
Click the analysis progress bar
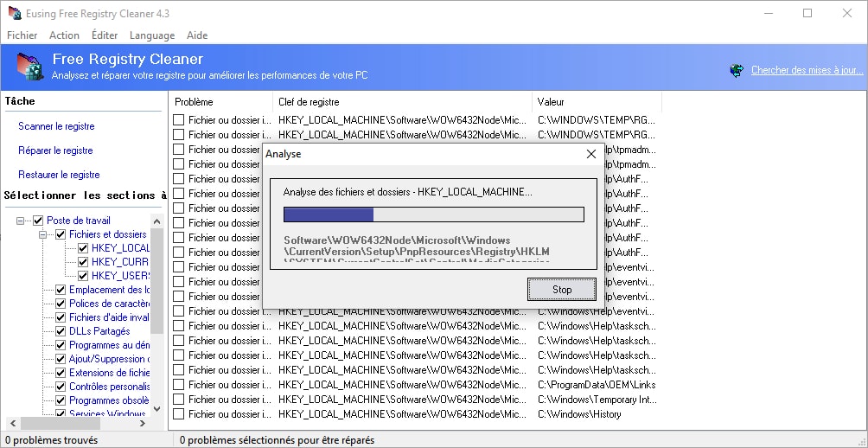[x=434, y=214]
